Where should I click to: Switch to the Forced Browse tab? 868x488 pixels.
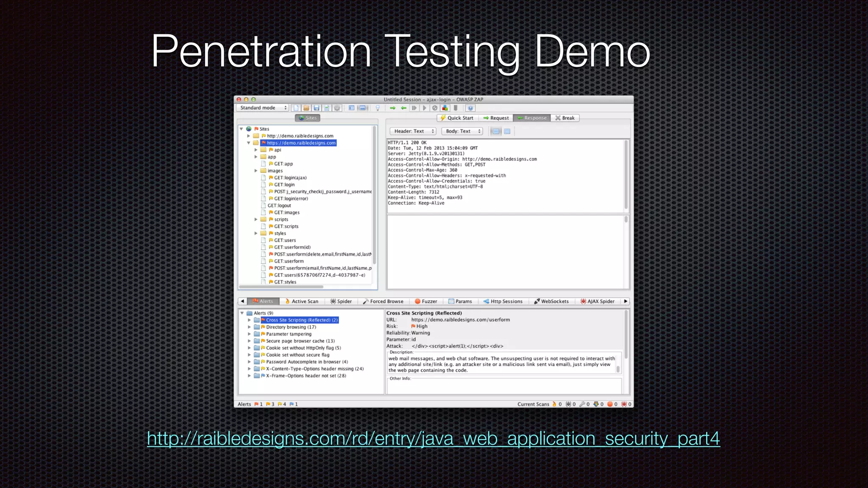[x=383, y=301]
